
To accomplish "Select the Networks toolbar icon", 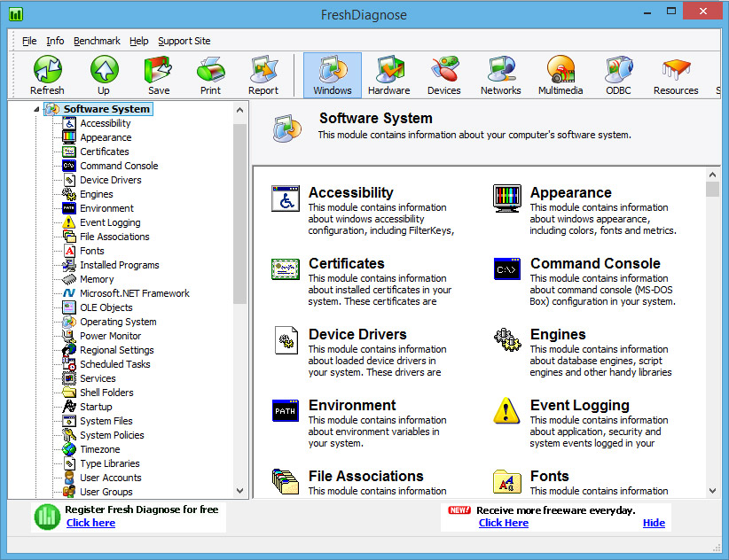I will coord(501,70).
